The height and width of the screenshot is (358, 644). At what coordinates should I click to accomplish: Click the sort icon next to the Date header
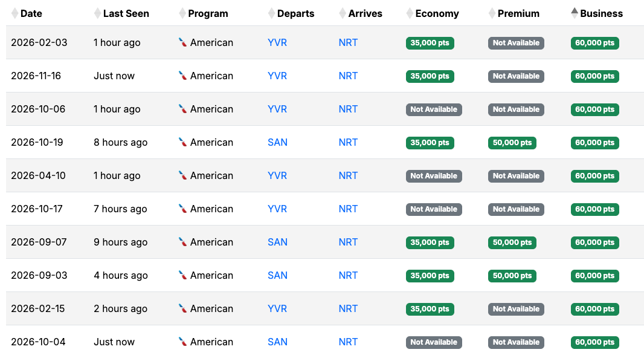coord(14,13)
